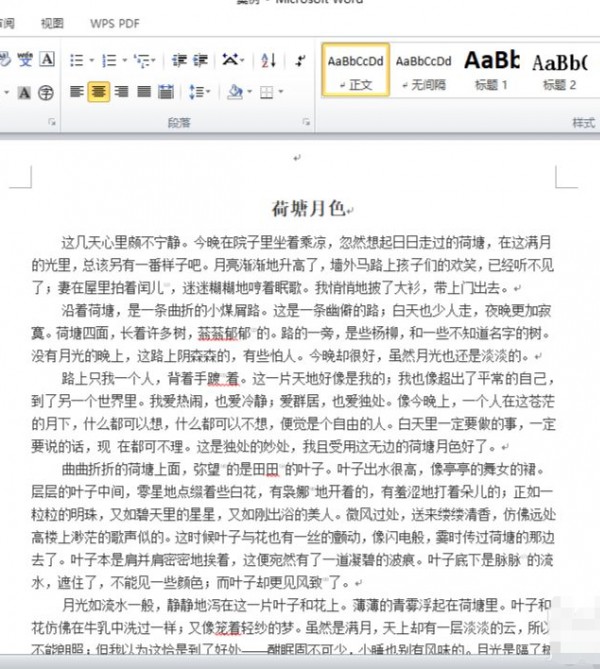Open the borders dropdown arrow
Screen dimensions: 600x669
click(281, 91)
